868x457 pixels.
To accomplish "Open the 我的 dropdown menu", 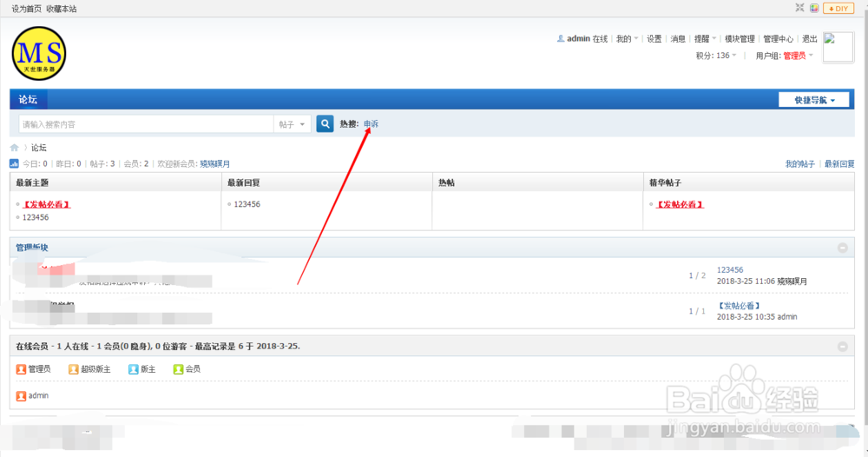I will click(627, 39).
